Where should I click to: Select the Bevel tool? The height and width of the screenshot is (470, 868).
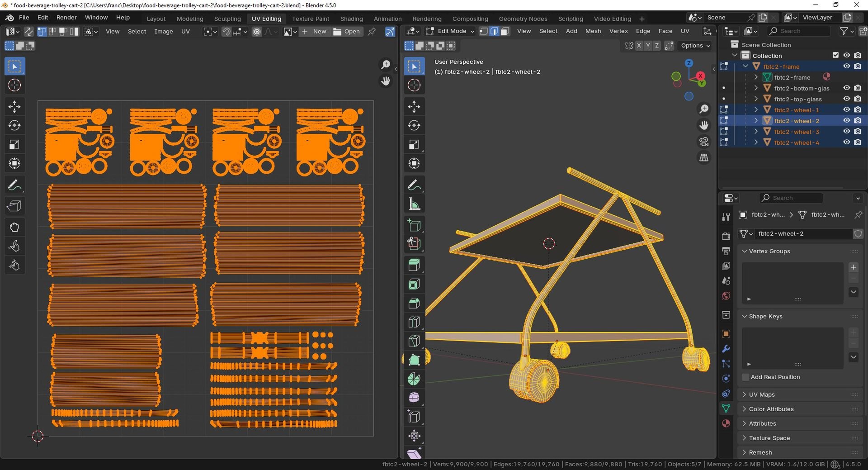(x=414, y=303)
